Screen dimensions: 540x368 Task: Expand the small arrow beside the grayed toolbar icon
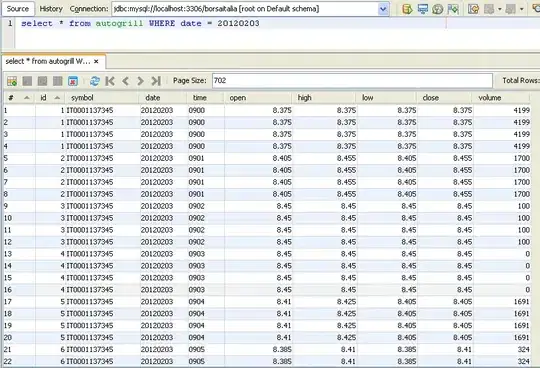coord(500,9)
